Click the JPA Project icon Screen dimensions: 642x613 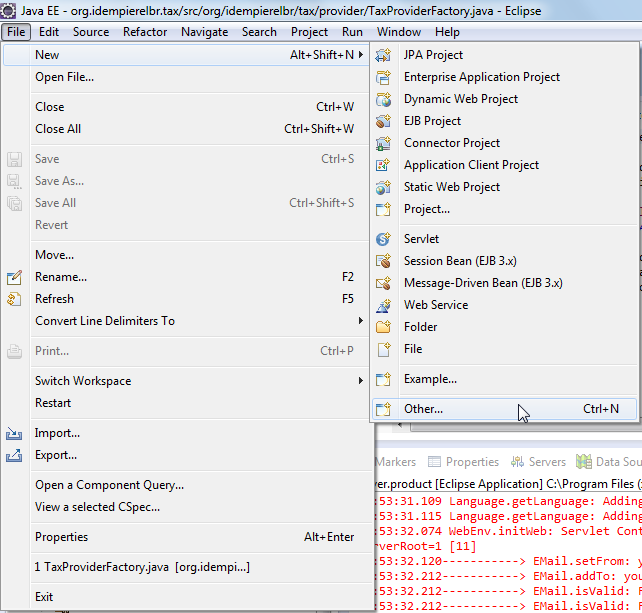pos(383,55)
